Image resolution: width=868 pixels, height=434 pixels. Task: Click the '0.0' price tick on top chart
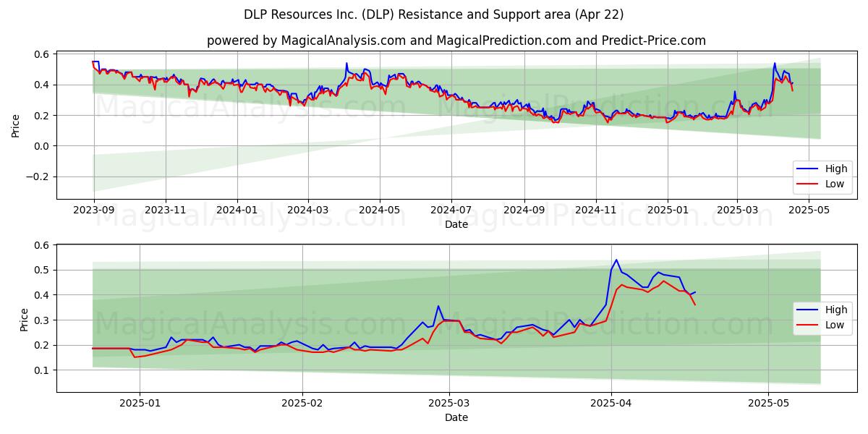pyautogui.click(x=41, y=146)
